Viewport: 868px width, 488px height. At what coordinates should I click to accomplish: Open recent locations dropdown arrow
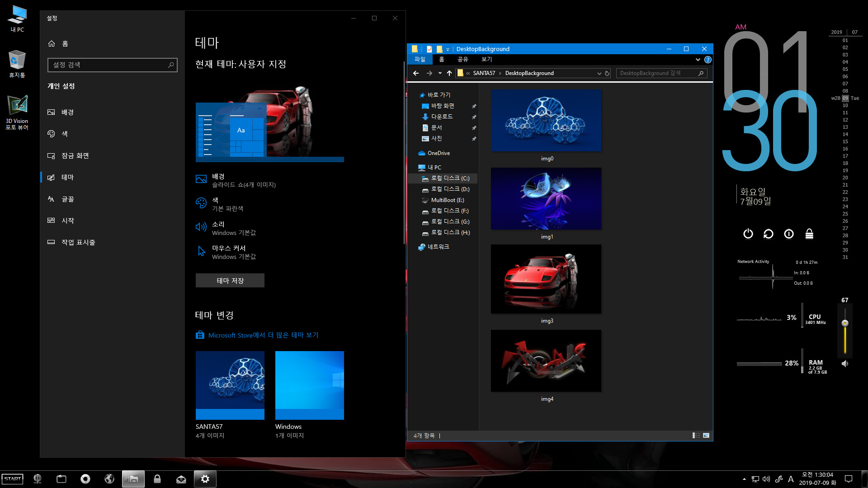pos(440,73)
